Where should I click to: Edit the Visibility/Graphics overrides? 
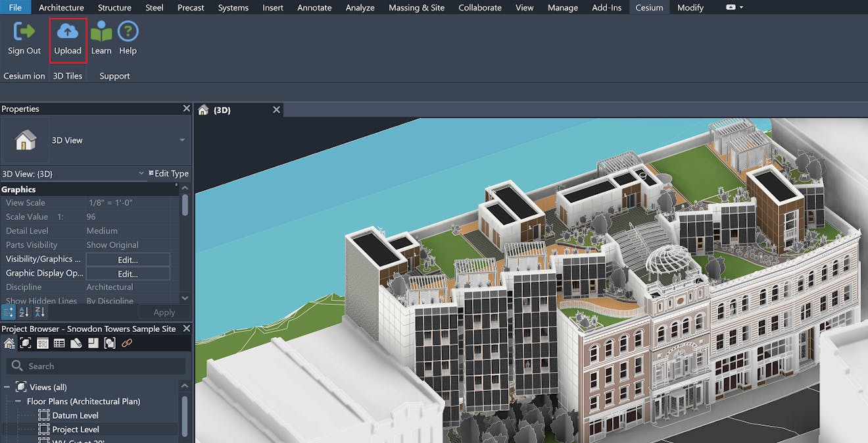click(x=128, y=259)
